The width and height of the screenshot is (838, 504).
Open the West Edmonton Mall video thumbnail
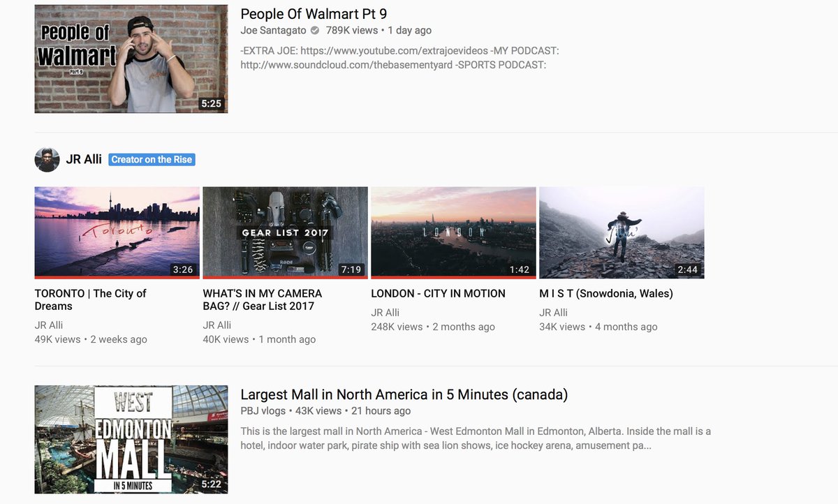point(131,440)
